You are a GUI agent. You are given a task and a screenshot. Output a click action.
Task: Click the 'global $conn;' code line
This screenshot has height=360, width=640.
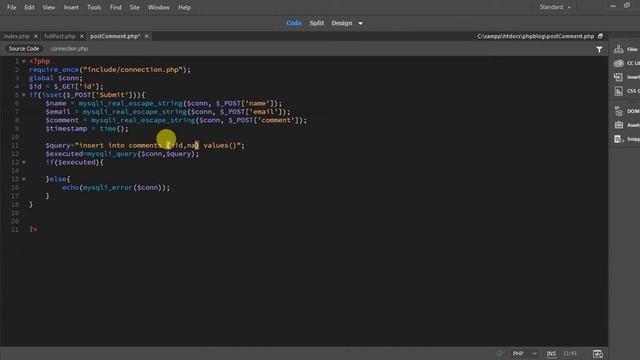(56, 78)
